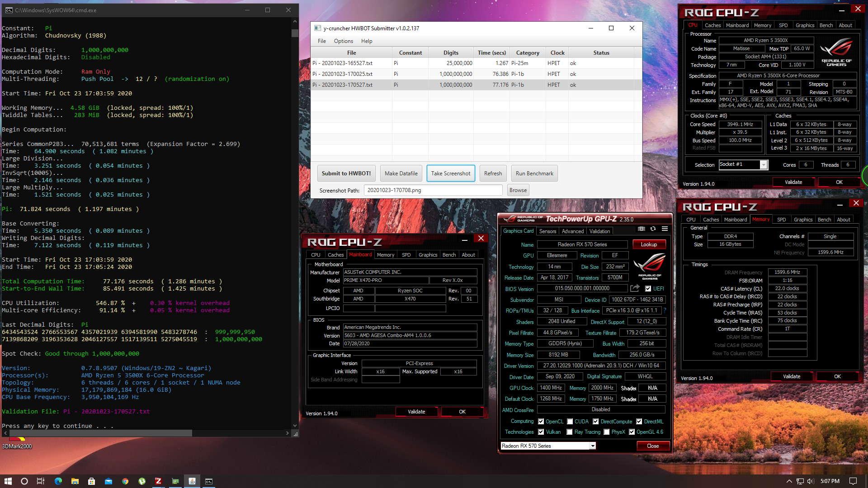Click Validate in the Mainboard CPU-Z window
Screen dimensions: 868x488
pyautogui.click(x=416, y=412)
